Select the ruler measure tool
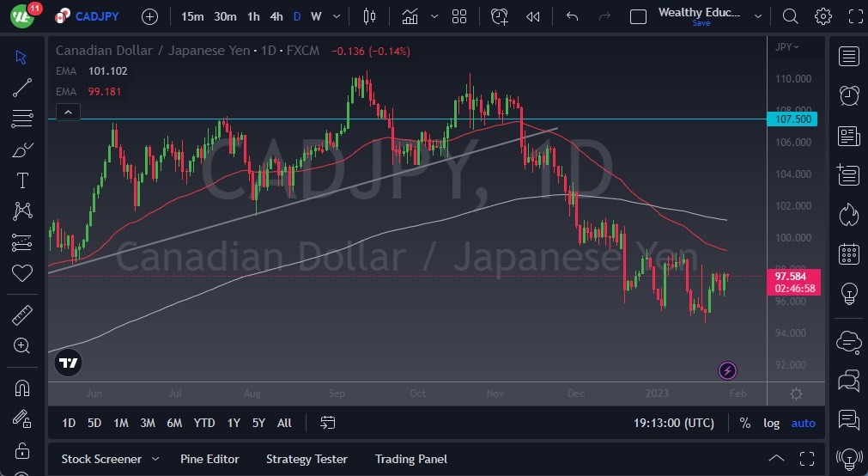Image resolution: width=868 pixels, height=476 pixels. [22, 315]
